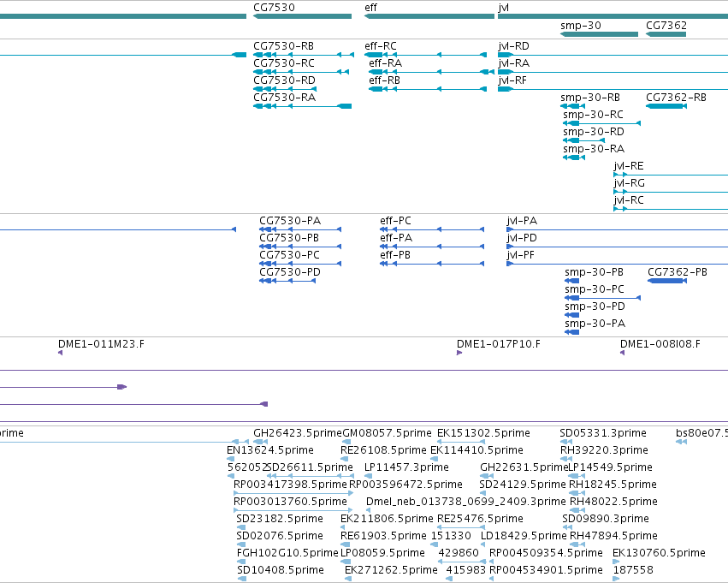The width and height of the screenshot is (728, 583).
Task: Click the CG7362-RB transcript
Action: tap(666, 106)
